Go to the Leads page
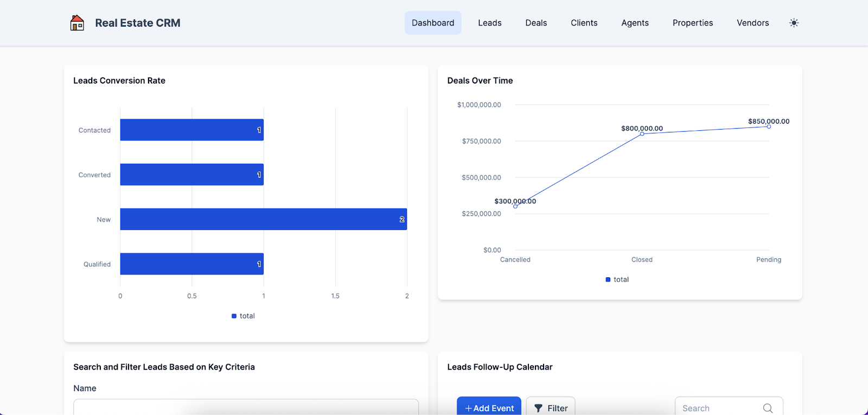This screenshot has height=415, width=868. 489,23
